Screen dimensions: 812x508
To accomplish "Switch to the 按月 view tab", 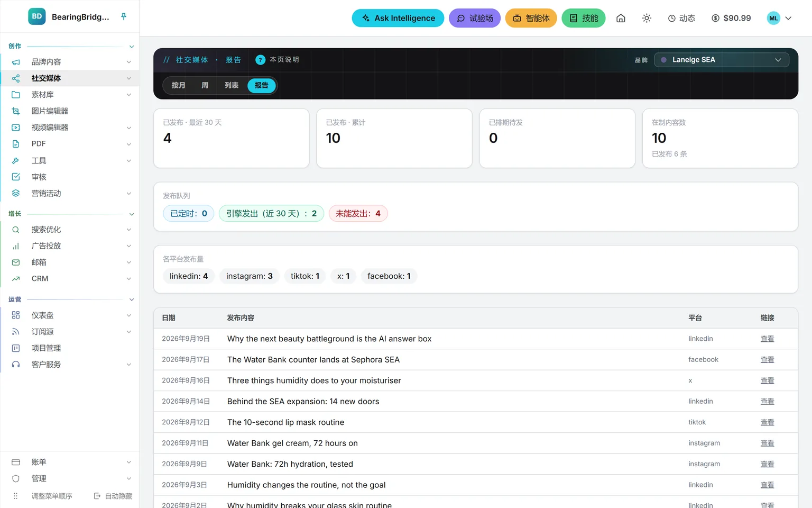I will (x=178, y=85).
